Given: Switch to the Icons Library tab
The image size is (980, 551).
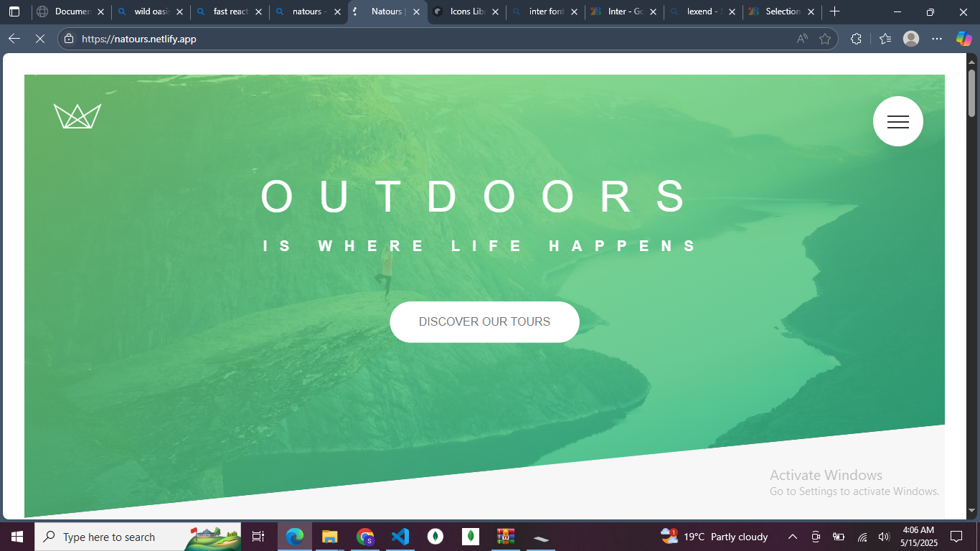Looking at the screenshot, I should pyautogui.click(x=466, y=11).
